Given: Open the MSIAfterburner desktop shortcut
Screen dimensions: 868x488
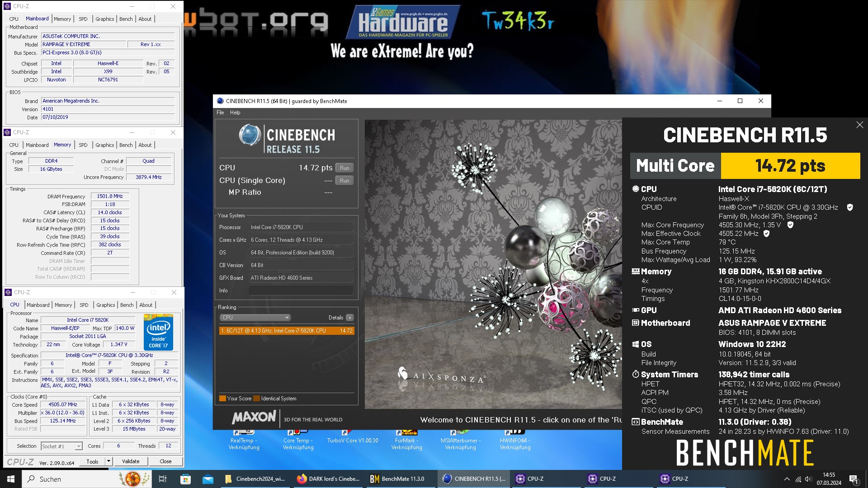Looking at the screenshot, I should [461, 440].
